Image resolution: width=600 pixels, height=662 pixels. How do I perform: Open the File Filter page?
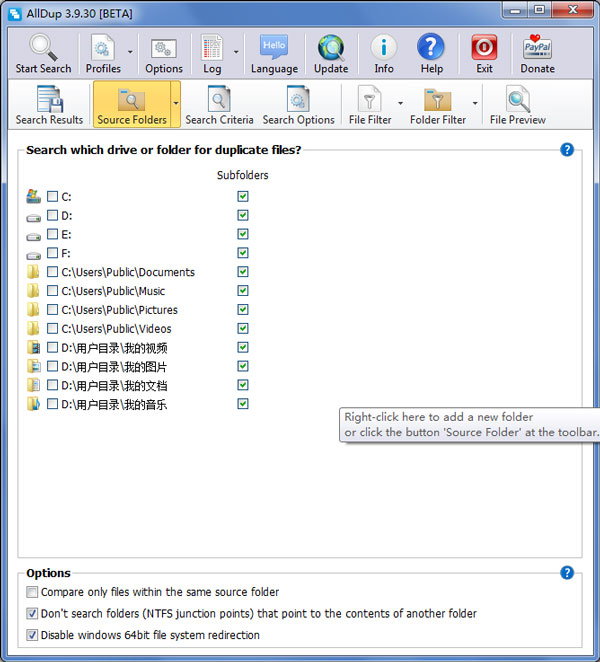[x=370, y=105]
